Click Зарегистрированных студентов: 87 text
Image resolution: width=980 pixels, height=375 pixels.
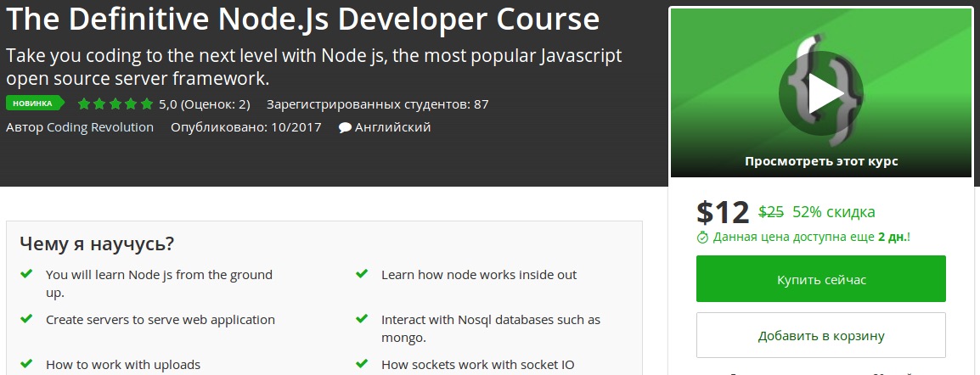tap(378, 104)
